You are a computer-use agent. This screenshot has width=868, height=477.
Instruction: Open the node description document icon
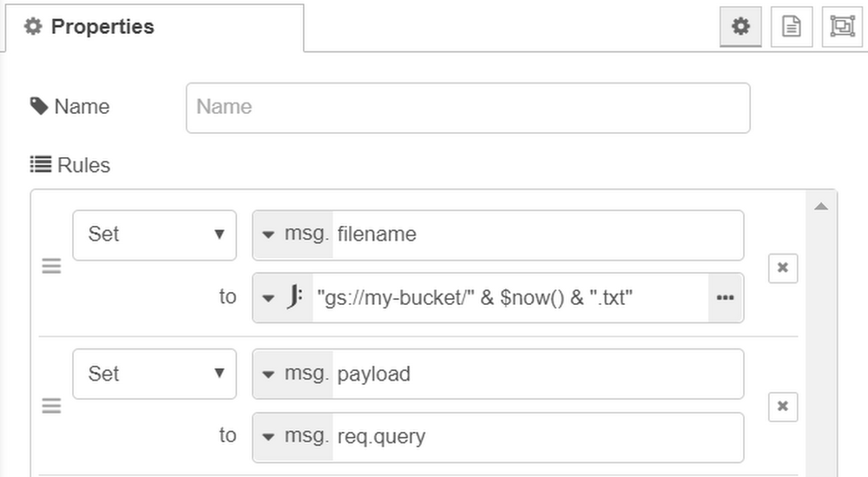791,27
